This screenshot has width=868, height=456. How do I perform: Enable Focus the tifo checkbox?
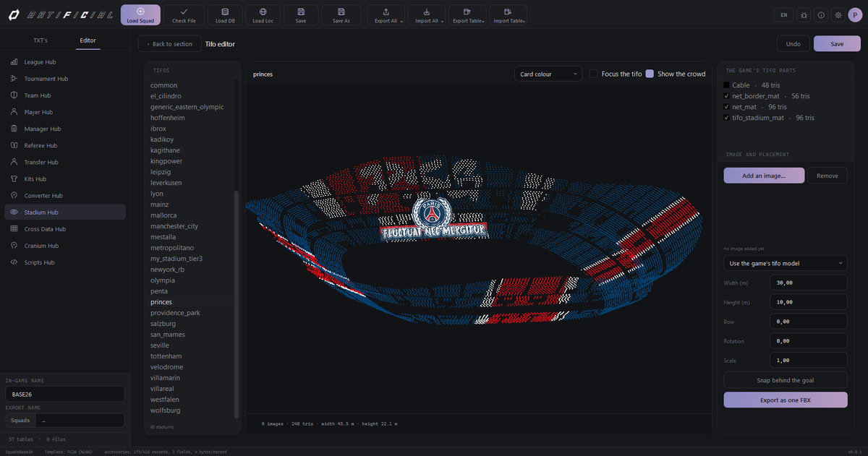pos(593,74)
